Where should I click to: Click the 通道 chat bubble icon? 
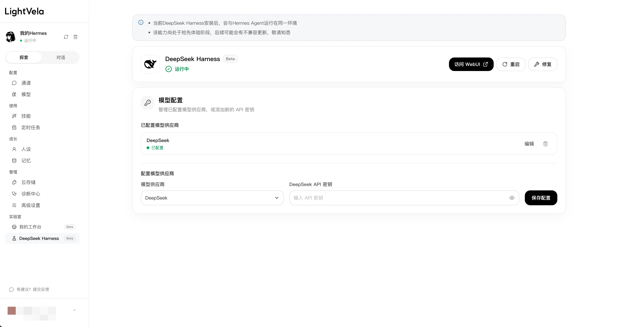(x=14, y=83)
